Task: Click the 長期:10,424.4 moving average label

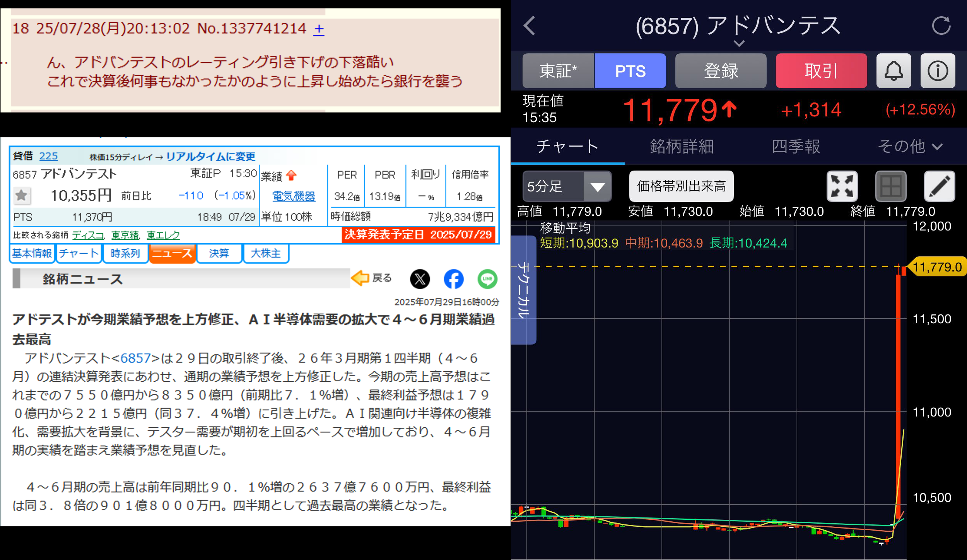Action: 748,243
